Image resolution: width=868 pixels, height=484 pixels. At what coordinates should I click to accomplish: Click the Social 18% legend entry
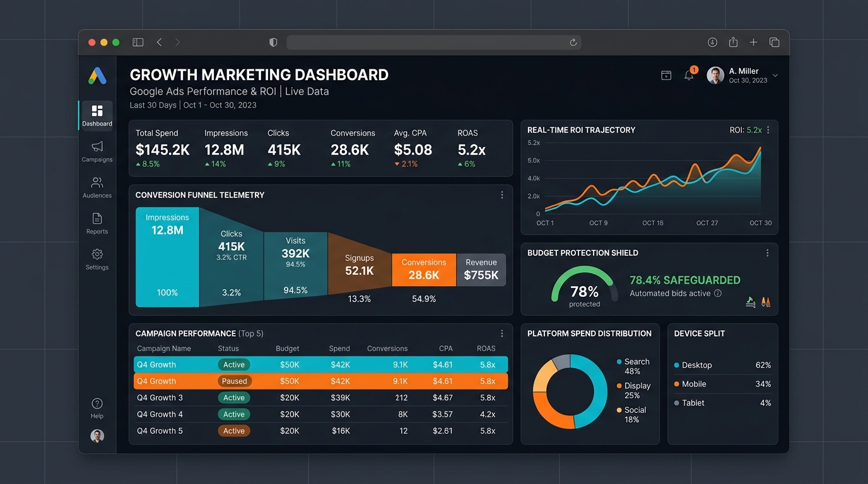(631, 415)
